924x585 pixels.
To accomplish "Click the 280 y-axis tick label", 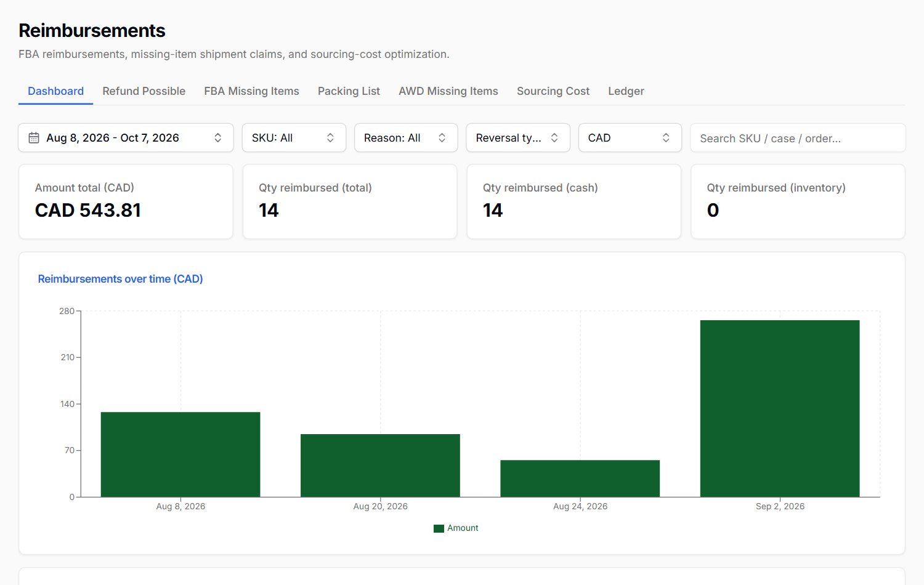I will click(67, 311).
